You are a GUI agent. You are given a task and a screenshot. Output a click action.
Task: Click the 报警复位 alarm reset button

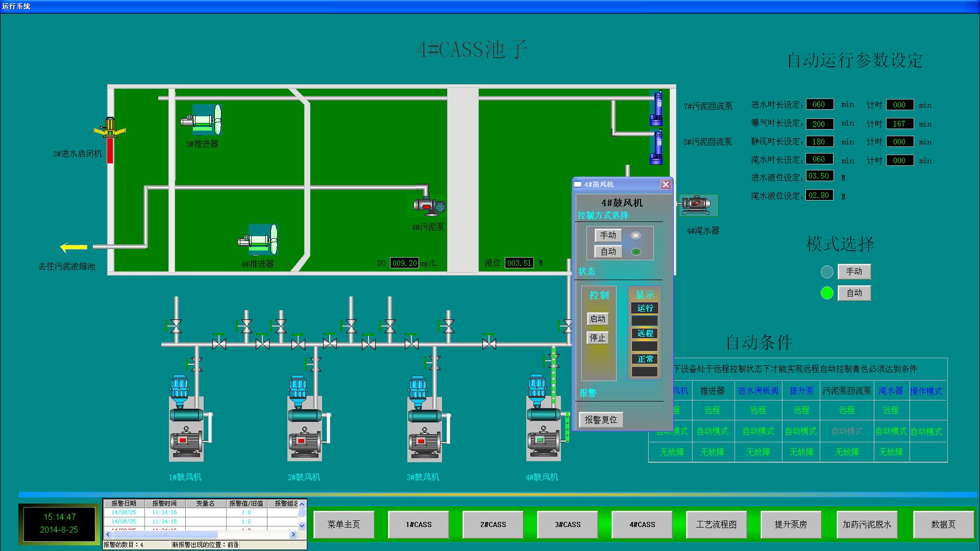tap(601, 419)
